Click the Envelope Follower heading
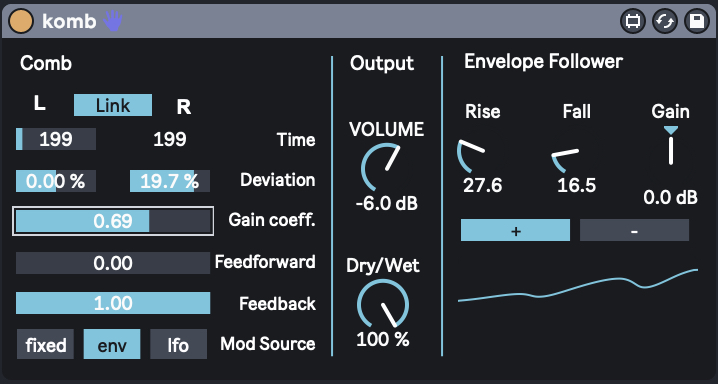Viewport: 718px width, 384px height. coord(544,61)
